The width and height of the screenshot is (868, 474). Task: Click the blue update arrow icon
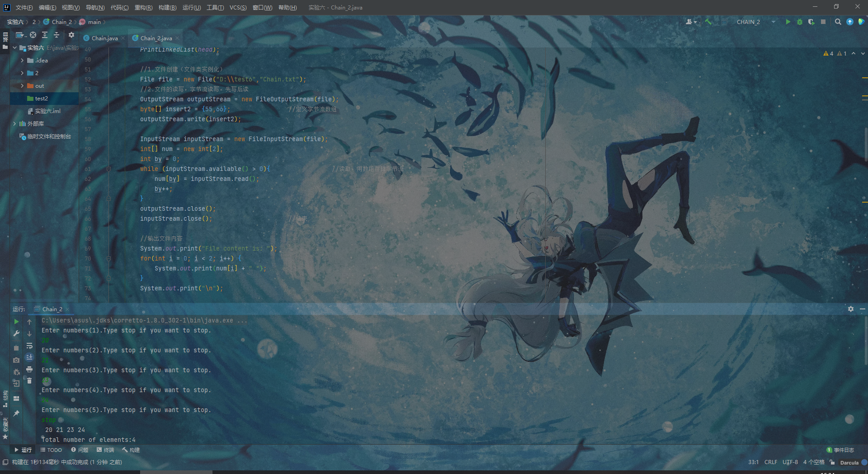pyautogui.click(x=850, y=22)
